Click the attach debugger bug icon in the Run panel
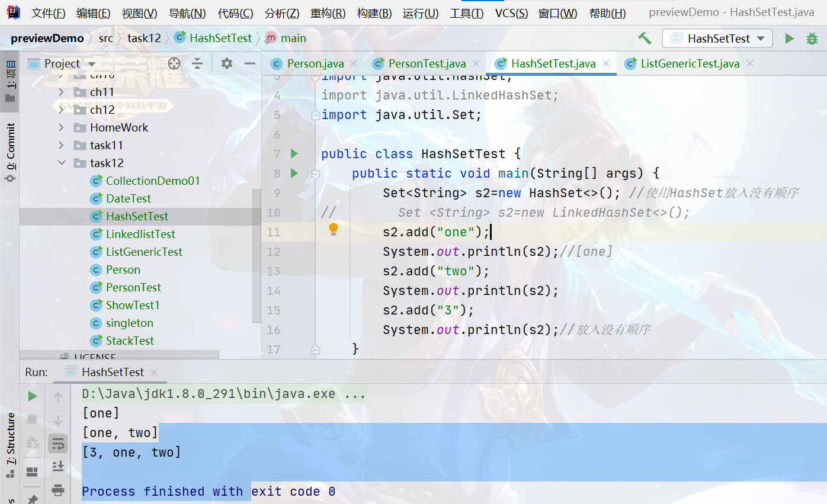The height and width of the screenshot is (504, 827). coord(33,443)
